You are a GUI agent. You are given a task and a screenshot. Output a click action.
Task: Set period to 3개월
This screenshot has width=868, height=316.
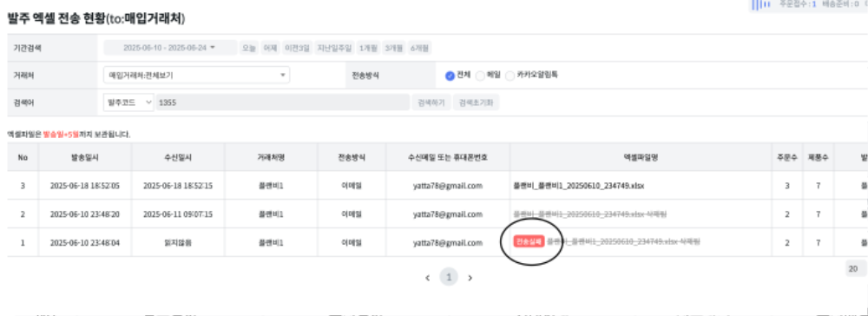coord(393,48)
